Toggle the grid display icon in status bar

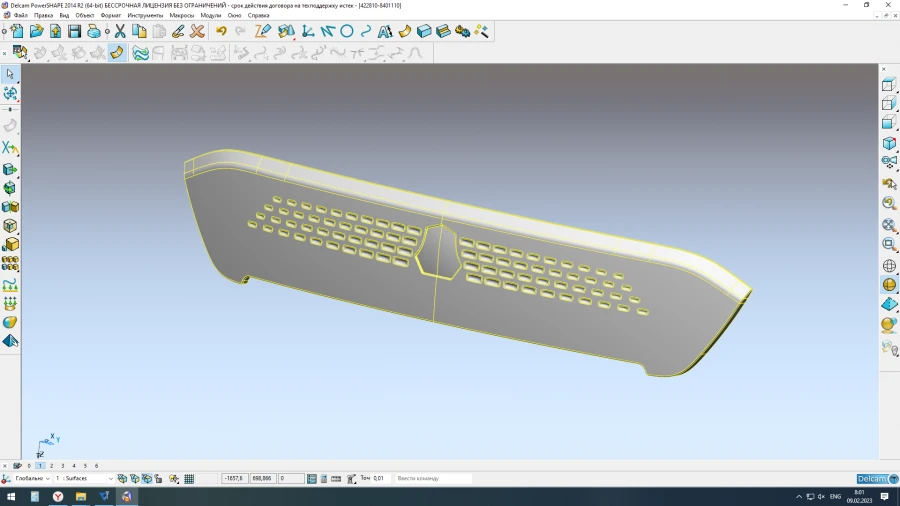point(189,479)
